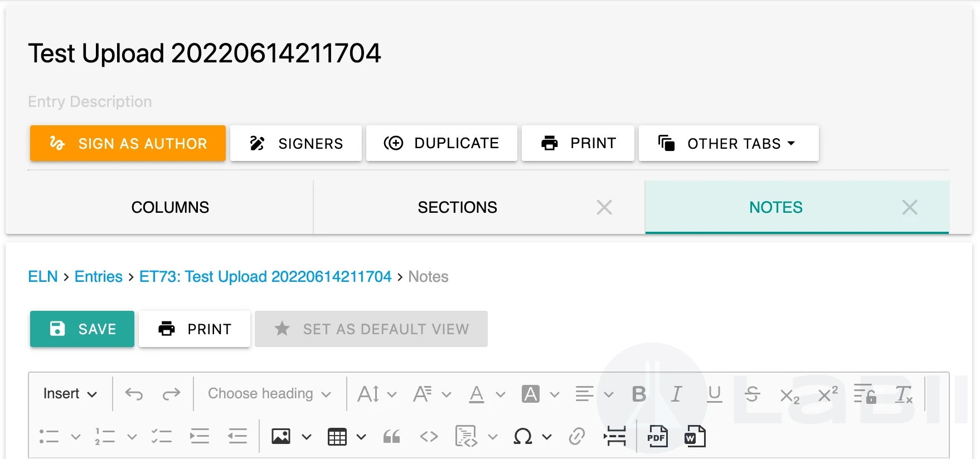This screenshot has height=459, width=980.
Task: Open the Other Tabs dropdown
Action: pos(728,144)
